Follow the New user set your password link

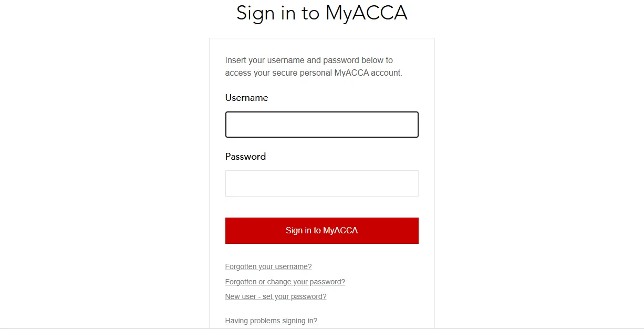275,296
